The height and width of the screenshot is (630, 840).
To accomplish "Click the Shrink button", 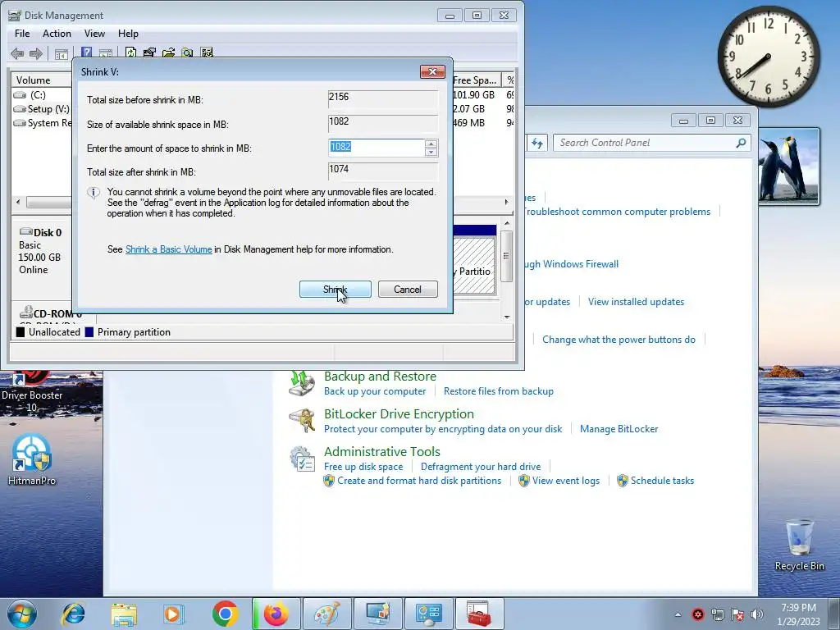I will point(336,290).
